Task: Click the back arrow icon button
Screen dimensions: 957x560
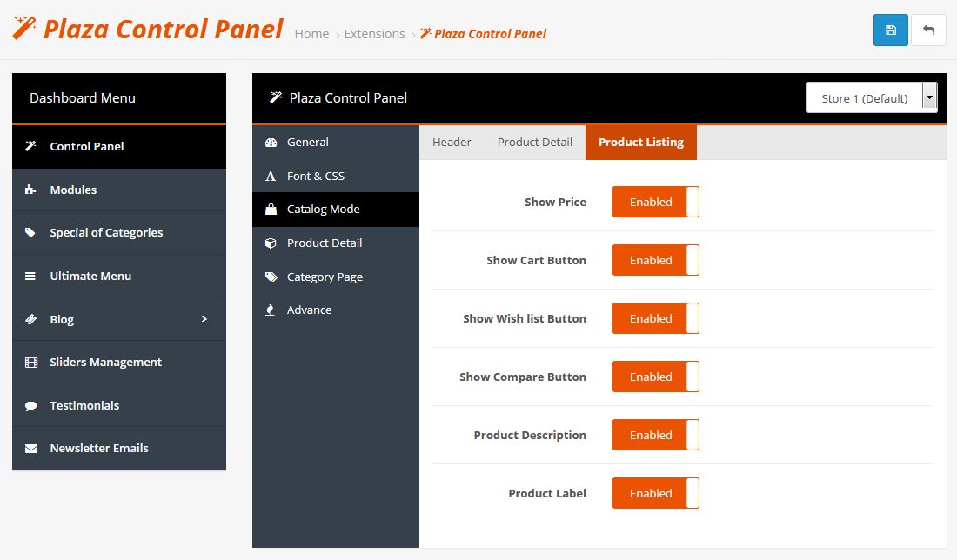Action: tap(928, 30)
